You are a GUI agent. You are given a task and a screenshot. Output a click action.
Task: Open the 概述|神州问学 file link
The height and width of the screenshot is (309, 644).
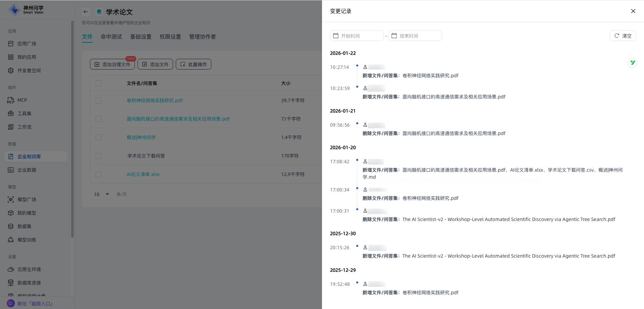(x=141, y=137)
